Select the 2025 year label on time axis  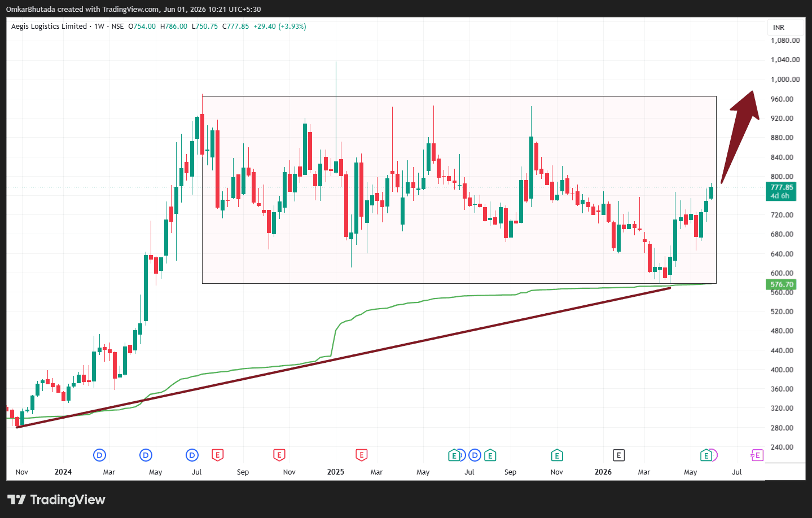tap(336, 472)
